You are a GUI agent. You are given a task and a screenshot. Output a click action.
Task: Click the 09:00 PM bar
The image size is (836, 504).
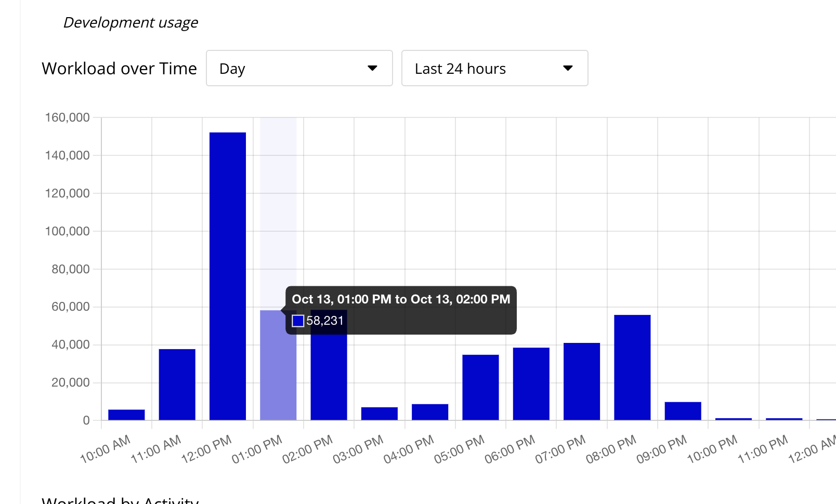tap(683, 411)
